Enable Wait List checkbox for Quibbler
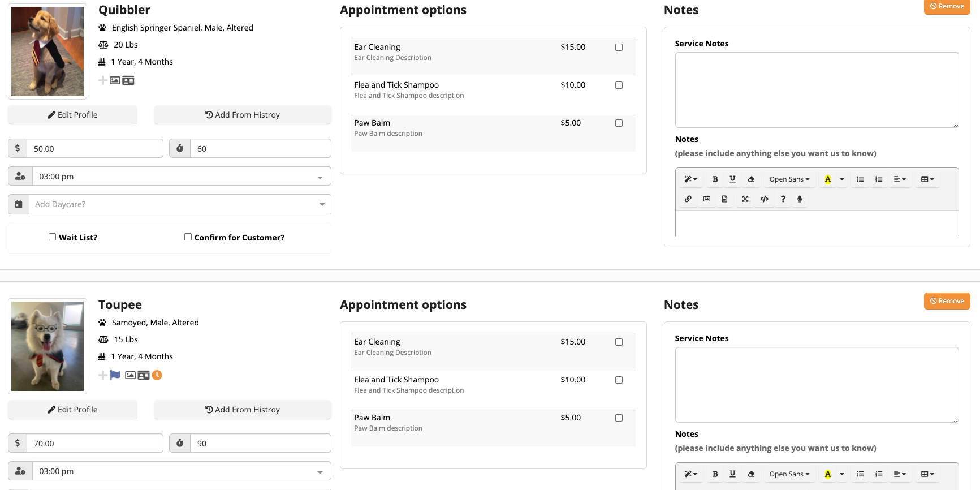This screenshot has height=490, width=980. coord(52,237)
